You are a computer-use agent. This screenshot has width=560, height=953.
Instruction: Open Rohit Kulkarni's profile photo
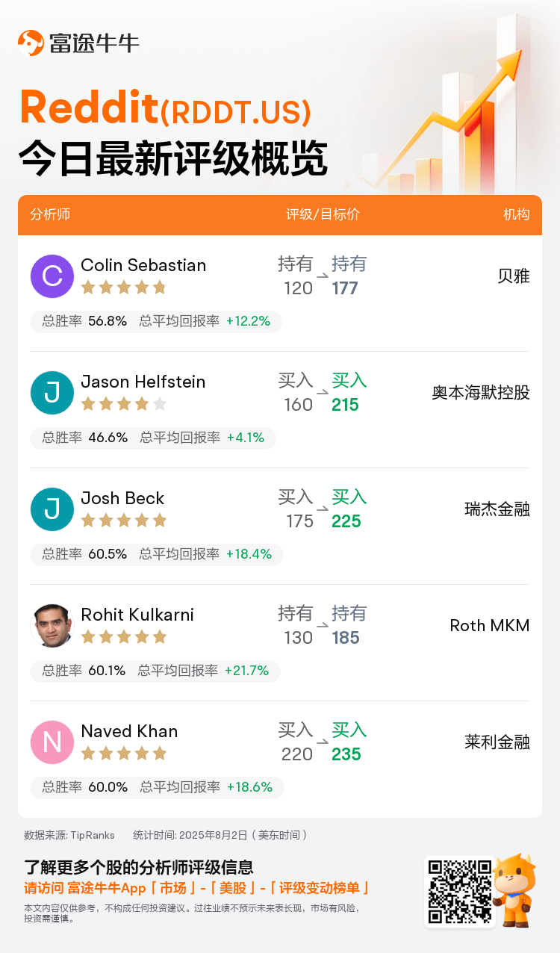coord(52,626)
